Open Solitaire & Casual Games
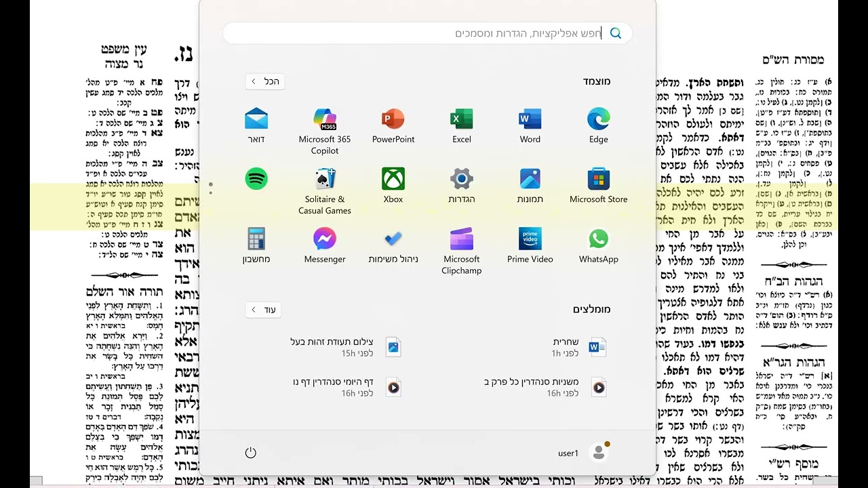 coord(325,191)
